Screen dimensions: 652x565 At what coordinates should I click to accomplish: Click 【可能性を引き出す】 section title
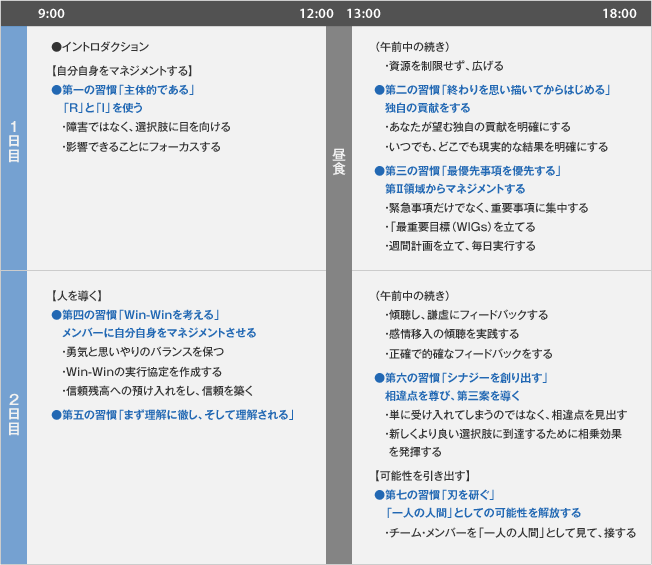(422, 476)
